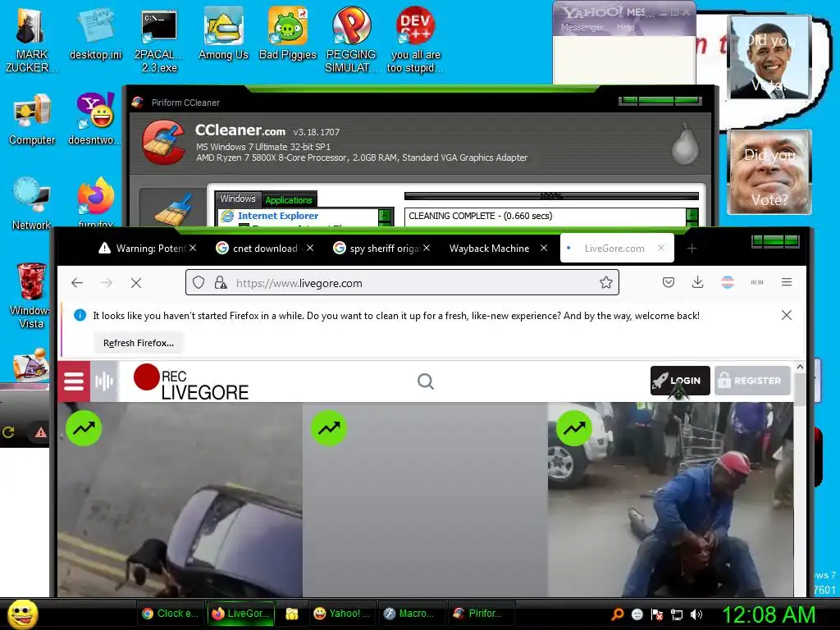Click the Firefox back arrow

(x=77, y=283)
